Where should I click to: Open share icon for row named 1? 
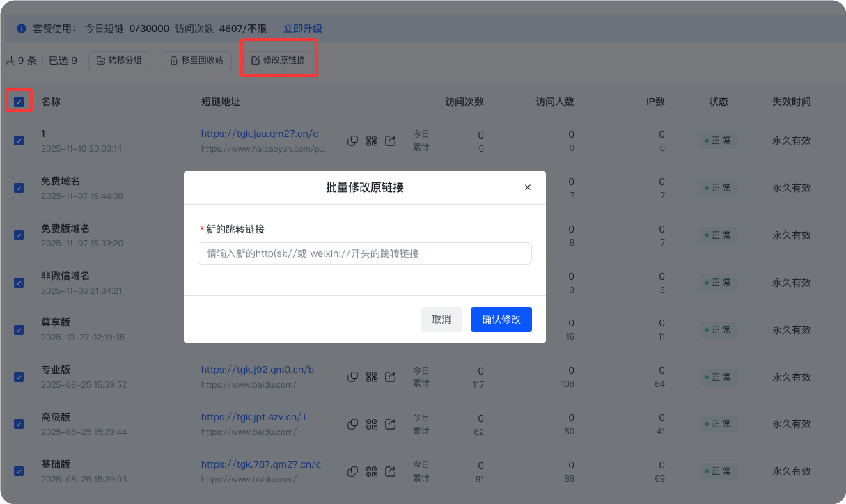pos(391,141)
